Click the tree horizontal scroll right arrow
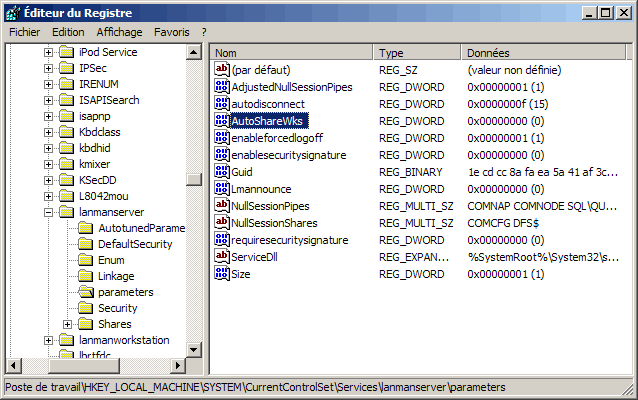Image resolution: width=638 pixels, height=400 pixels. click(177, 365)
